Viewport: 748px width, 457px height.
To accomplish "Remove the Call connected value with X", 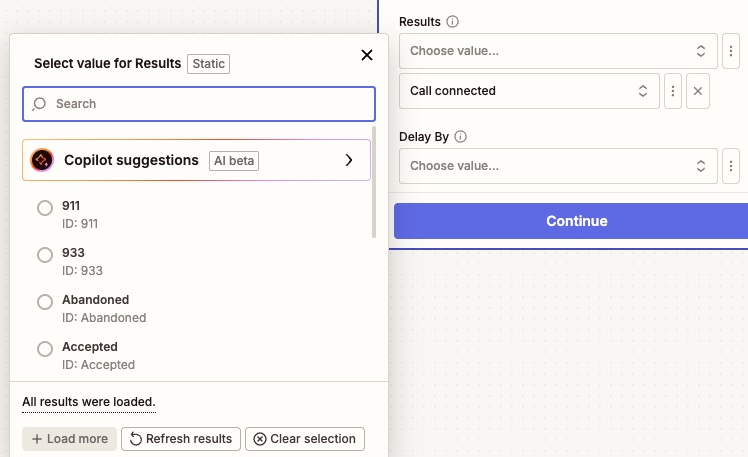I will [x=699, y=91].
